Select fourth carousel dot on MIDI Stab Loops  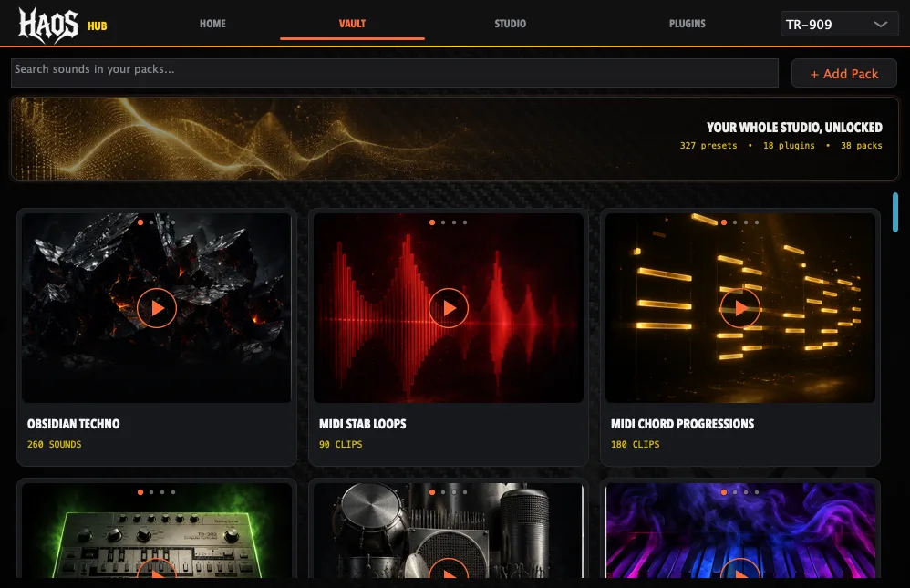coord(465,222)
